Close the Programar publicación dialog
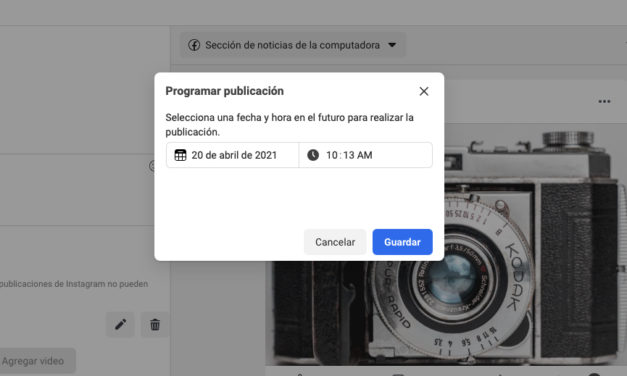This screenshot has width=627, height=376. 424,91
